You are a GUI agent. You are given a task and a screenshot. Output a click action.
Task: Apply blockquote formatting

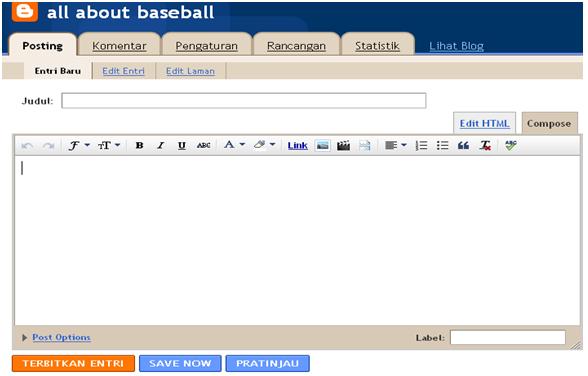(464, 145)
